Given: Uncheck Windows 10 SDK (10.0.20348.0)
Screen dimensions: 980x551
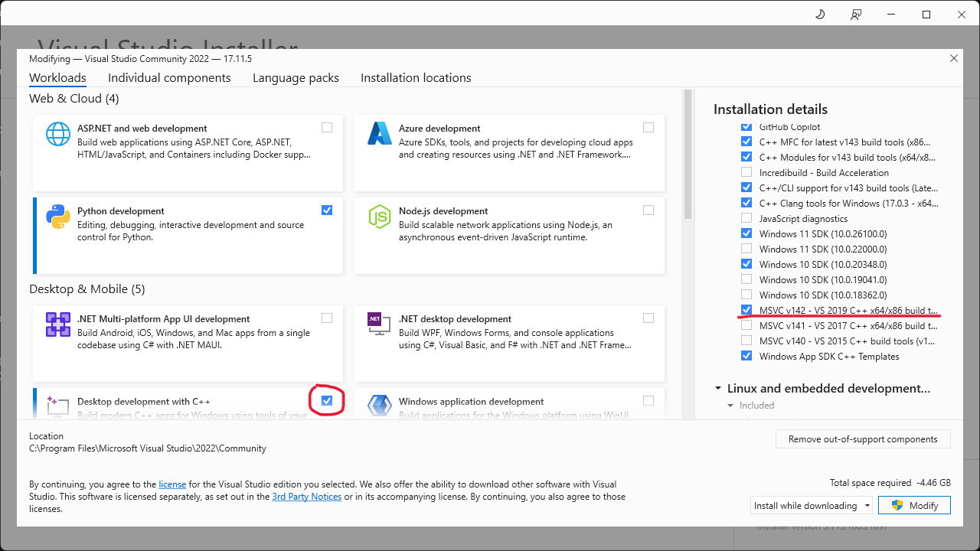Looking at the screenshot, I should click(x=746, y=264).
